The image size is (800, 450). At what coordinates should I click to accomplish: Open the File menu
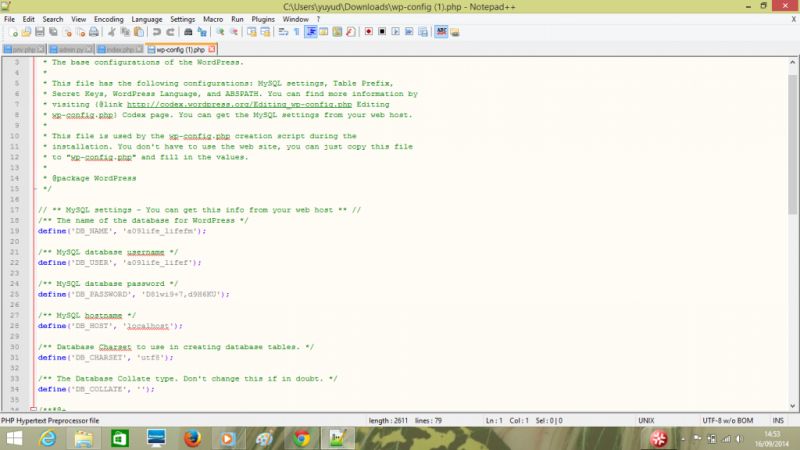click(x=9, y=19)
